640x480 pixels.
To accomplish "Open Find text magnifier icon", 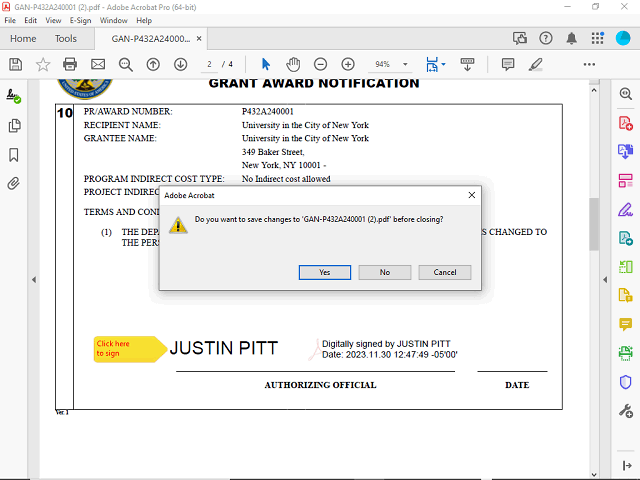I will point(126,64).
